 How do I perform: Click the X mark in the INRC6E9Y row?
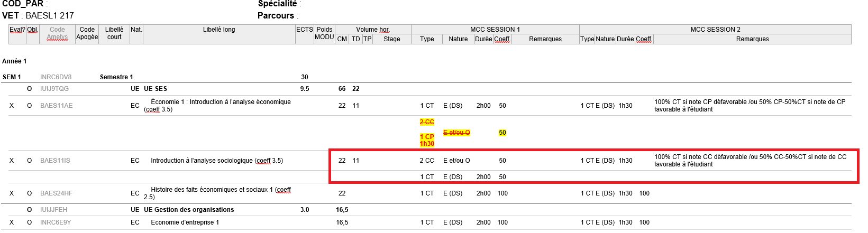click(12, 222)
